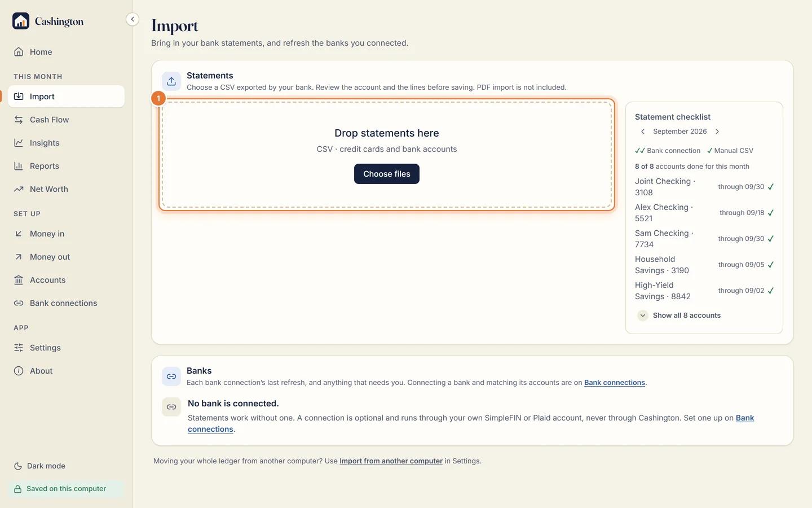Open the Settings page
Viewport: 812px width, 508px height.
[x=67, y=348]
